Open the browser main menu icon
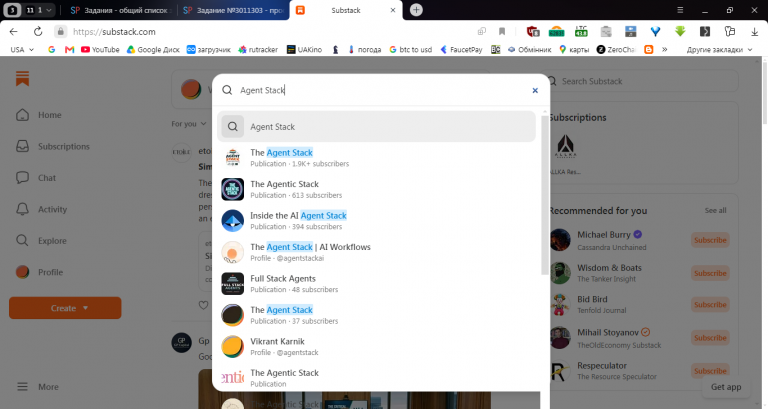 [x=680, y=10]
